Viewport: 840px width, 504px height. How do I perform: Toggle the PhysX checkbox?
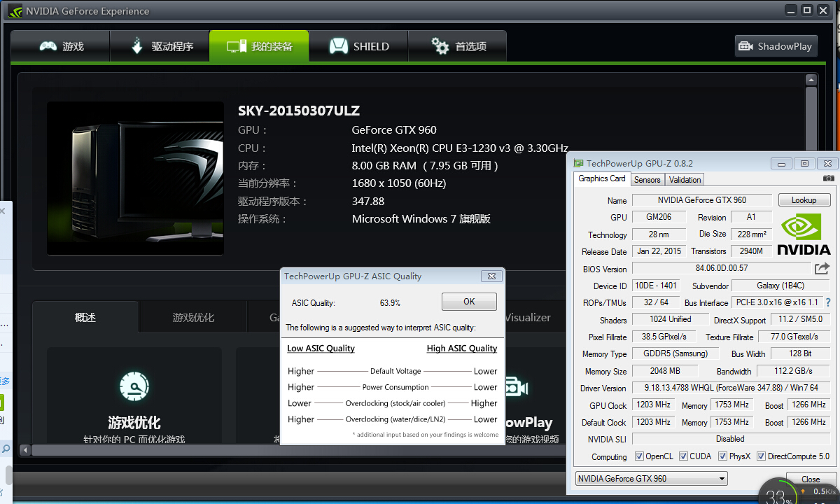pyautogui.click(x=723, y=456)
